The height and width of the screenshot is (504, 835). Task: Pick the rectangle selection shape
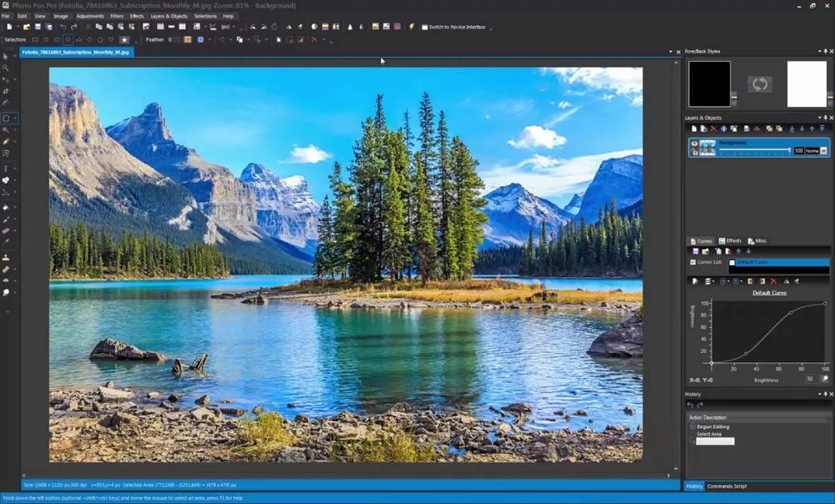click(x=35, y=39)
